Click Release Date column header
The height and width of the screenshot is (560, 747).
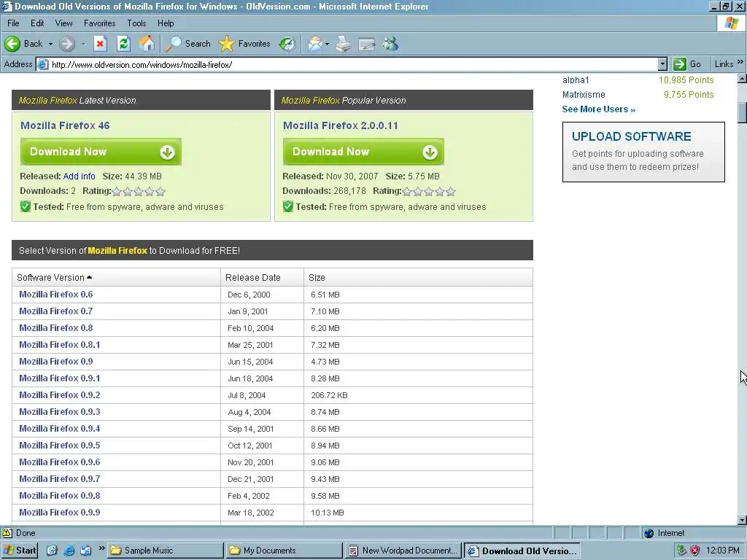click(262, 277)
